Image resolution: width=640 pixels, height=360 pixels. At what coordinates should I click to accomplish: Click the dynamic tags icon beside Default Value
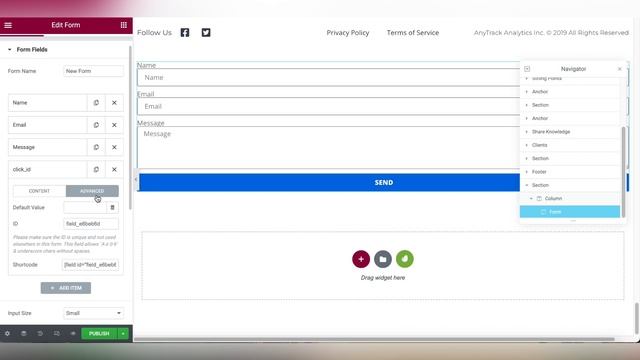click(113, 207)
